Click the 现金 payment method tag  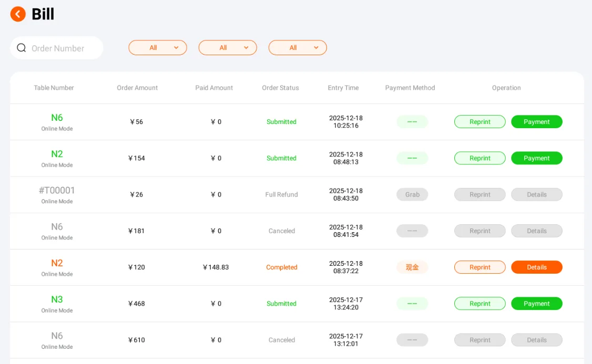(412, 267)
